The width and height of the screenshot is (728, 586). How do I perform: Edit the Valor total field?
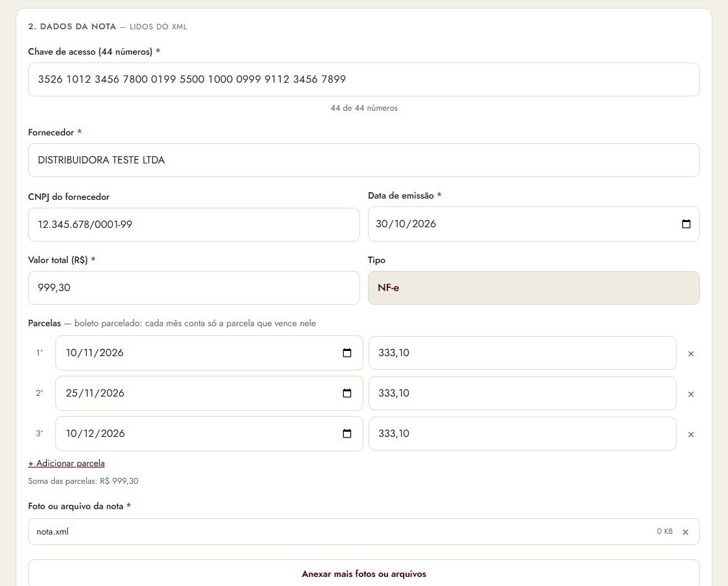(x=194, y=288)
